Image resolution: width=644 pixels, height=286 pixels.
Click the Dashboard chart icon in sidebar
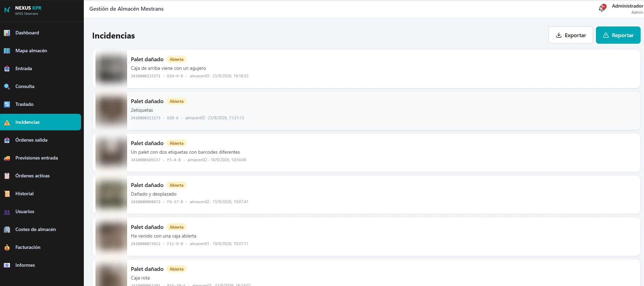(x=7, y=33)
